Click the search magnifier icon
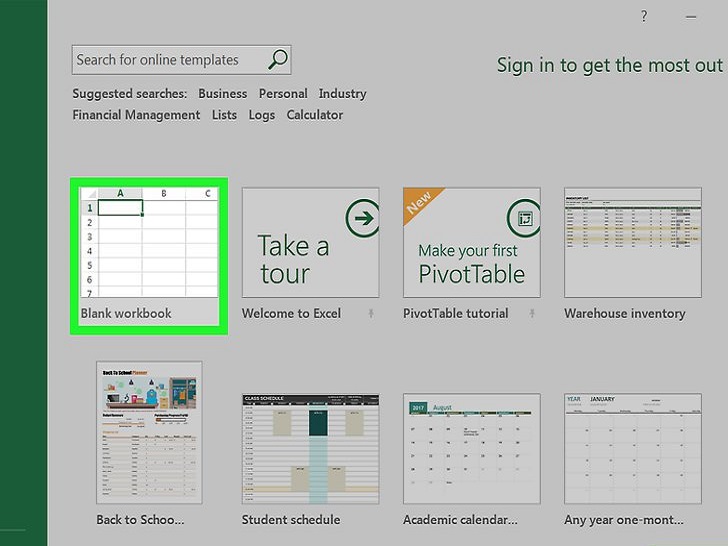Viewport: 728px width, 546px height. pos(278,59)
